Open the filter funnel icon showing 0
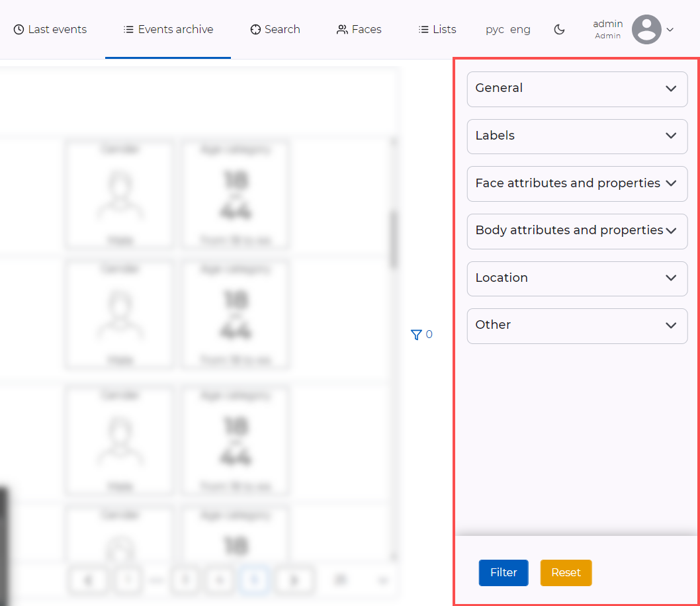Image resolution: width=700 pixels, height=606 pixels. 415,335
